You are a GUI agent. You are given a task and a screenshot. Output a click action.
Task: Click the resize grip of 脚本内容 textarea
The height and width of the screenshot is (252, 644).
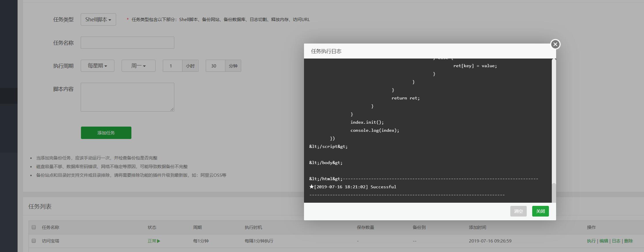(172, 109)
